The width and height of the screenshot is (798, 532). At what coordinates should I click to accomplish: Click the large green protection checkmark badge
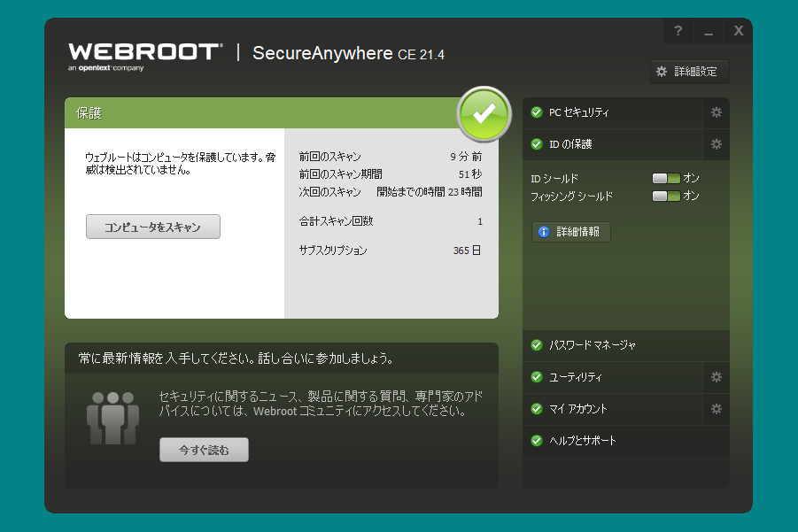484,114
